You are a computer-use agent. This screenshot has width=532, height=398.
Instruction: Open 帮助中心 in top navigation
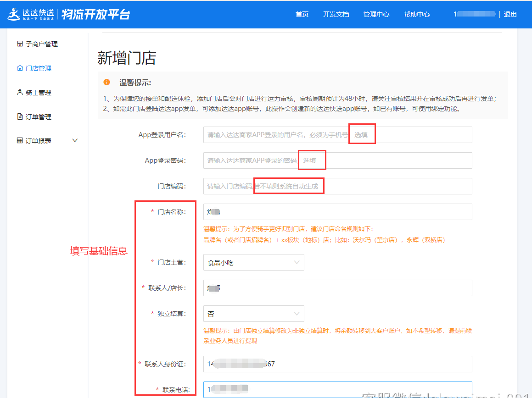tap(417, 14)
